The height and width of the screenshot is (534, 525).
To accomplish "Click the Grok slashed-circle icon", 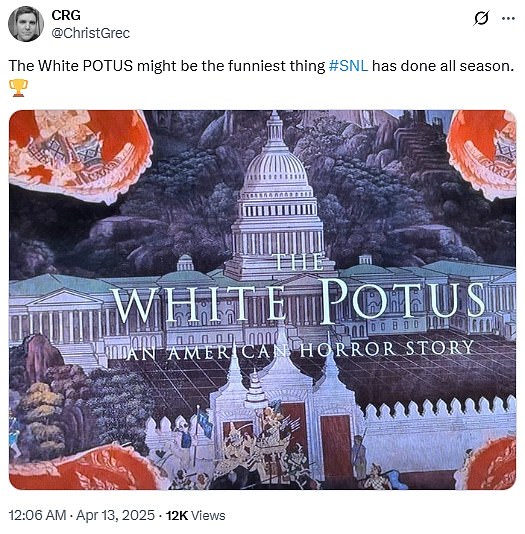I will 481,18.
